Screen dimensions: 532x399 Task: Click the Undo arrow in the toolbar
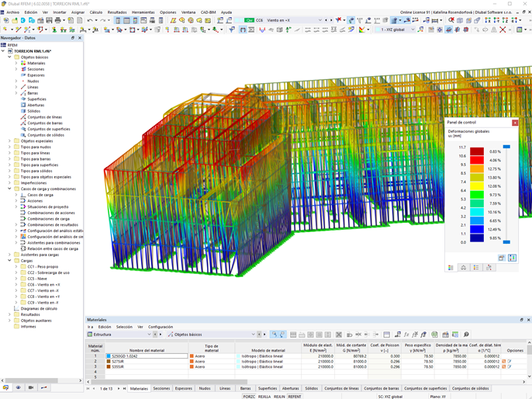tap(90, 21)
